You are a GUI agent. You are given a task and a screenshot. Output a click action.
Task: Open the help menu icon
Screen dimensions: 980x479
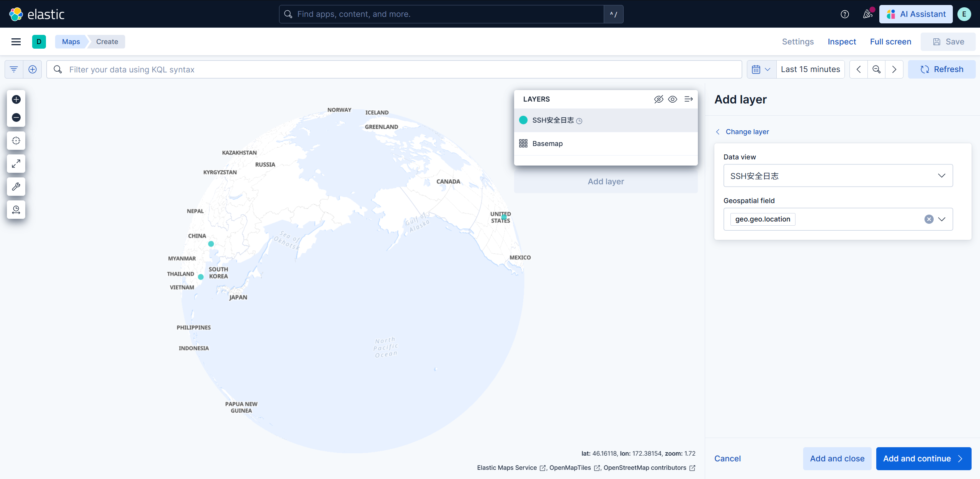(x=844, y=14)
